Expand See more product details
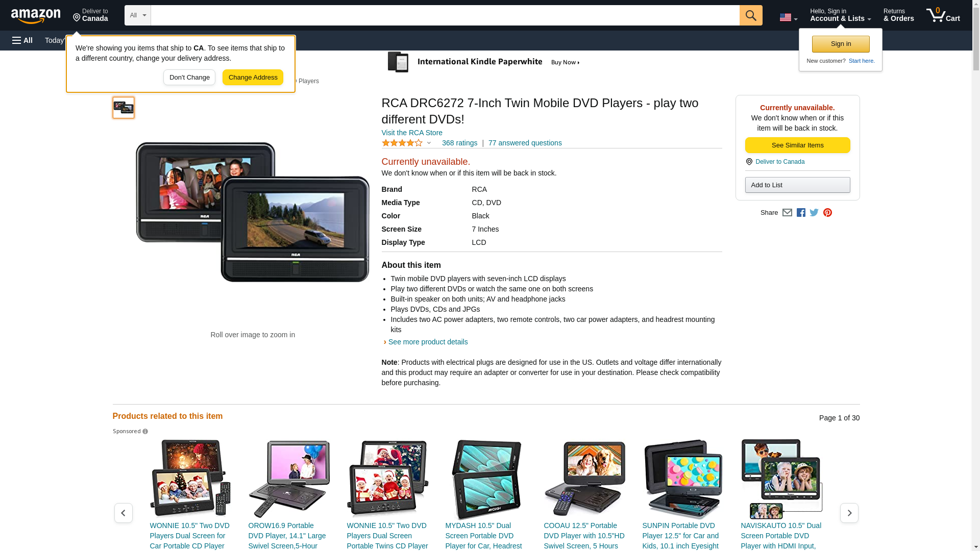 point(428,342)
